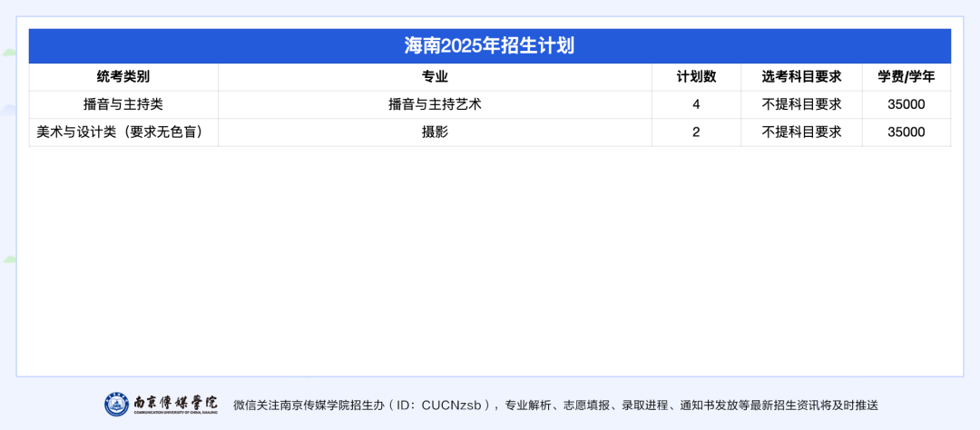Click 不提科目要求 in the 播音与主持艺术 row
Image resolution: width=980 pixels, height=430 pixels.
(x=801, y=104)
